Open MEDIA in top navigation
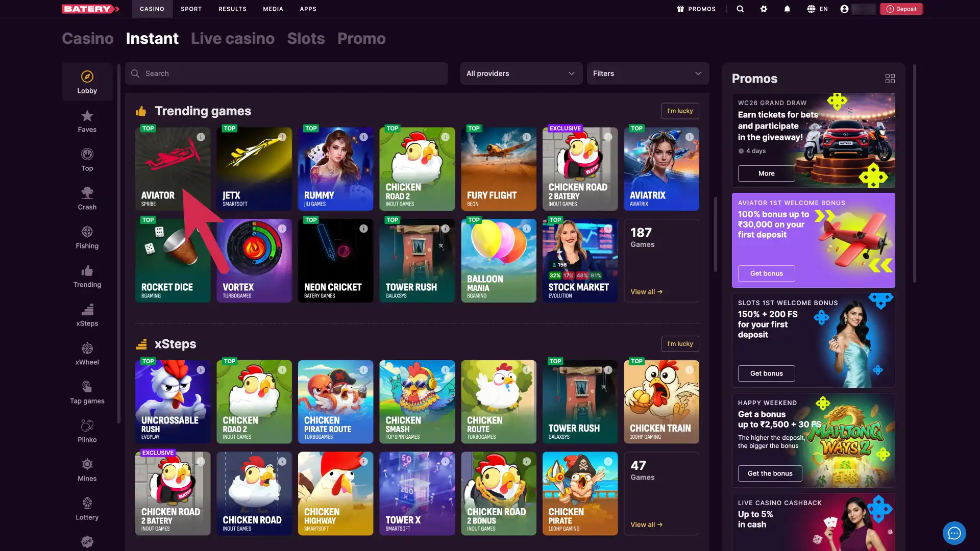This screenshot has width=980, height=551. coord(273,9)
